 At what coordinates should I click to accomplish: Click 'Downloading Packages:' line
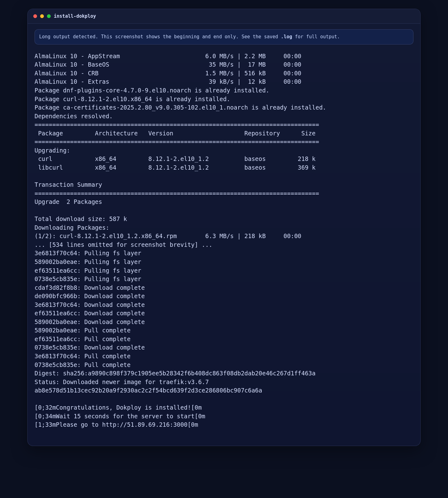pos(72,228)
